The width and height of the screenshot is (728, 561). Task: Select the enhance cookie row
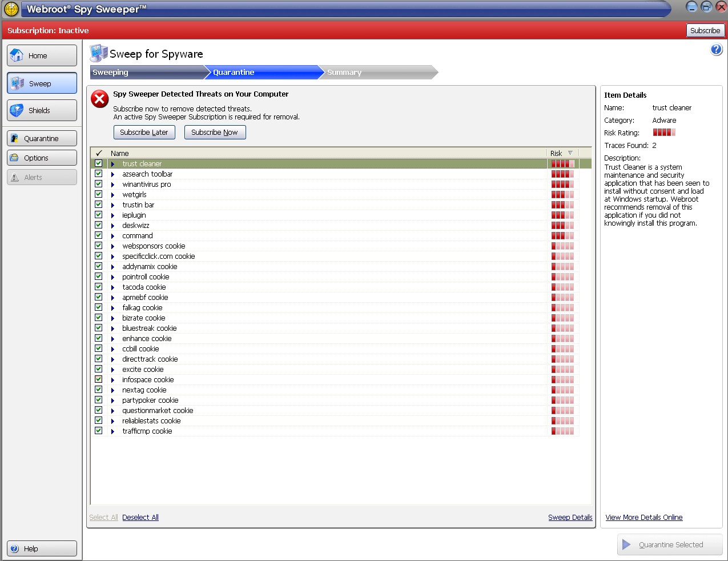pyautogui.click(x=335, y=338)
